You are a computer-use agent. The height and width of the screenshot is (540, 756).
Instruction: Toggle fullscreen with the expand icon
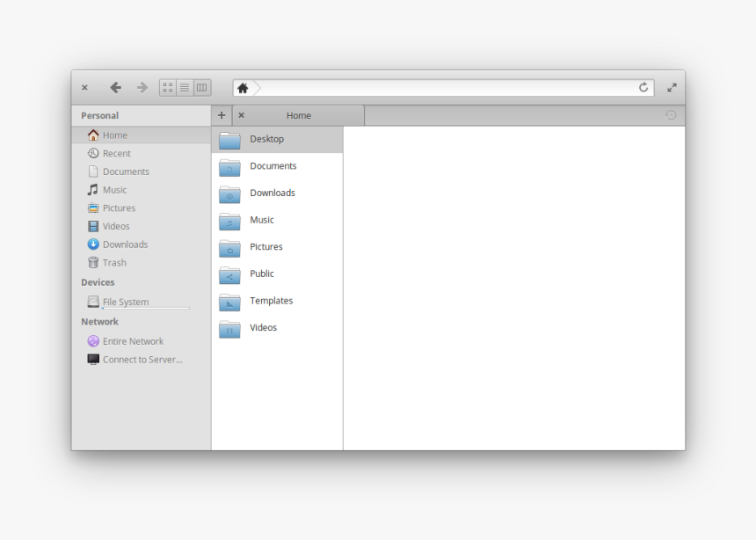click(672, 87)
